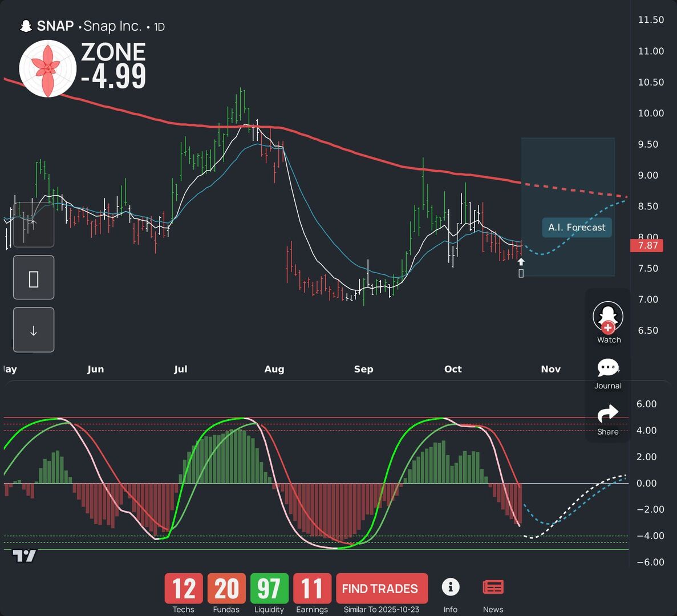677x616 pixels.
Task: Click the Nov label on the time axis
Action: (551, 369)
